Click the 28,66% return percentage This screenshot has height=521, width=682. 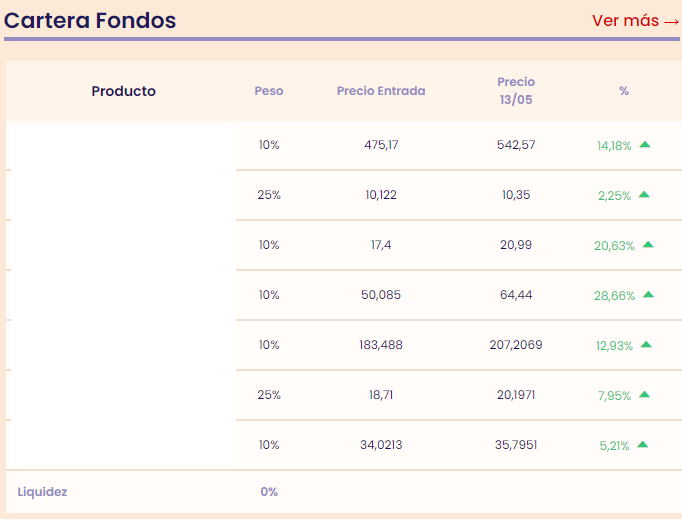pyautogui.click(x=614, y=296)
